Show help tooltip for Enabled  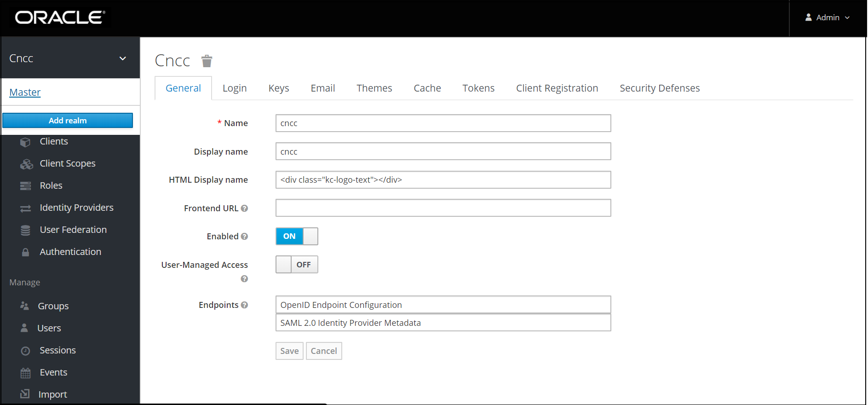coord(244,237)
